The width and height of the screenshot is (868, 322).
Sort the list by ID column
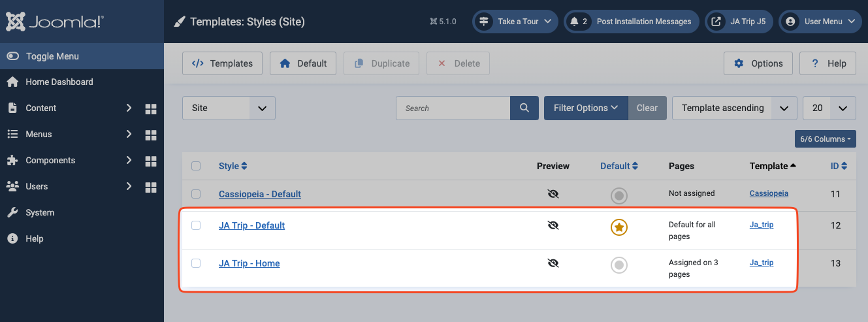point(839,166)
